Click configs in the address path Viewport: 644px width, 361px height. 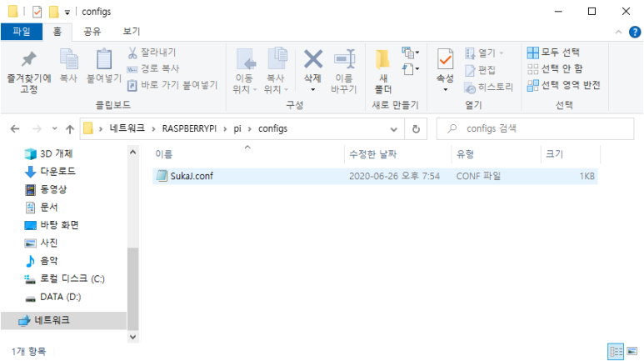click(x=272, y=128)
